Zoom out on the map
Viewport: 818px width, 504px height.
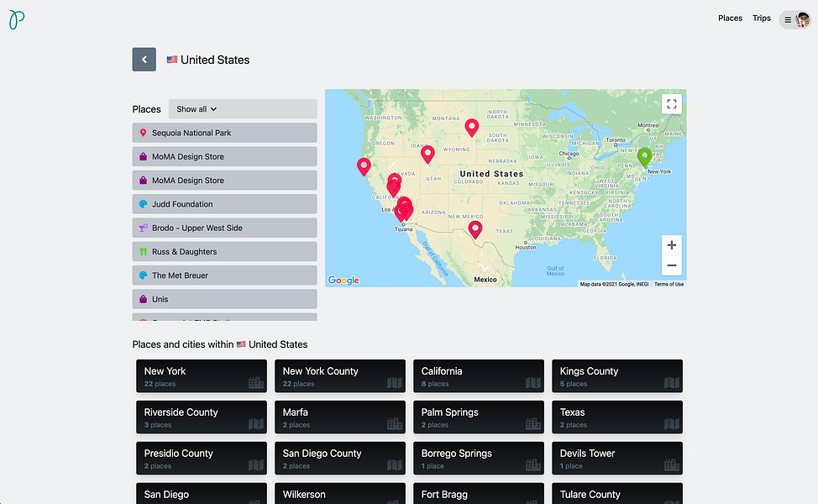pyautogui.click(x=671, y=265)
